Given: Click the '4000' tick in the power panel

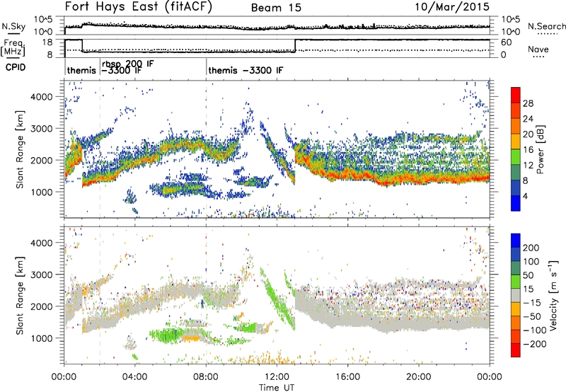Looking at the screenshot, I should [x=41, y=97].
